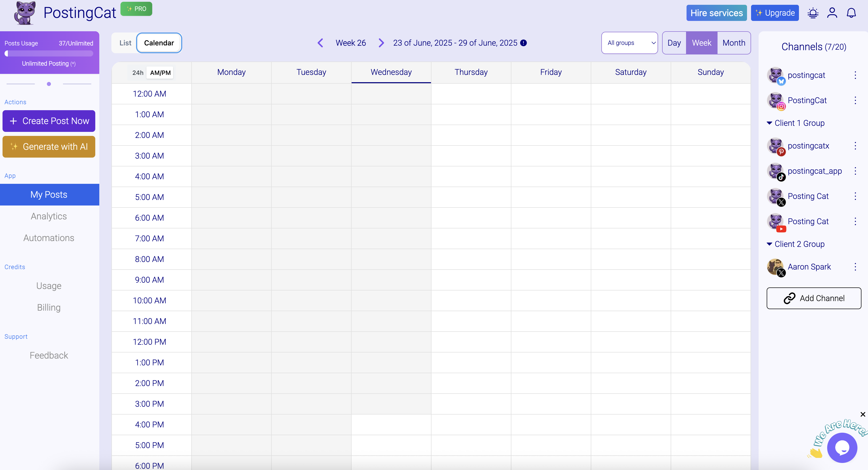This screenshot has height=470, width=868.
Task: Switch to List view
Action: [125, 43]
